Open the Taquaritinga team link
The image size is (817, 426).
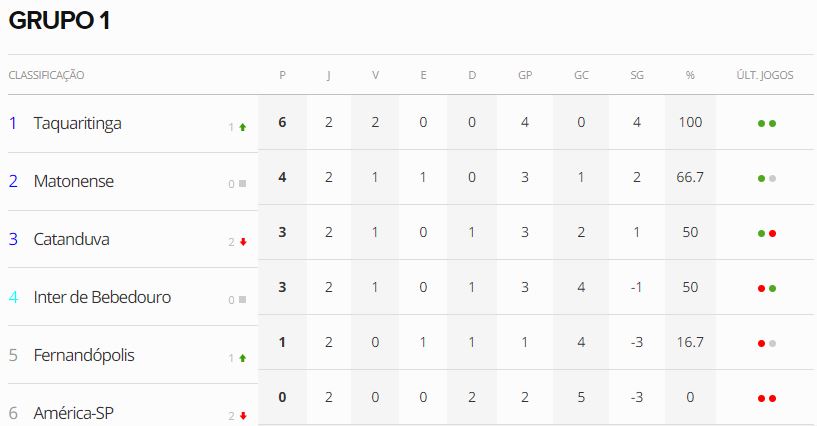(x=77, y=123)
